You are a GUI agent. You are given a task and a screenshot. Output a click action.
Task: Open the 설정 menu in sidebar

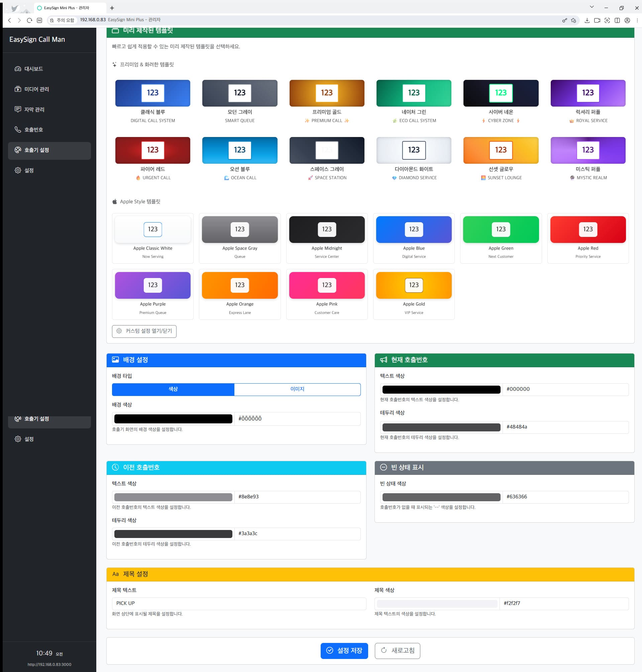(x=29, y=170)
